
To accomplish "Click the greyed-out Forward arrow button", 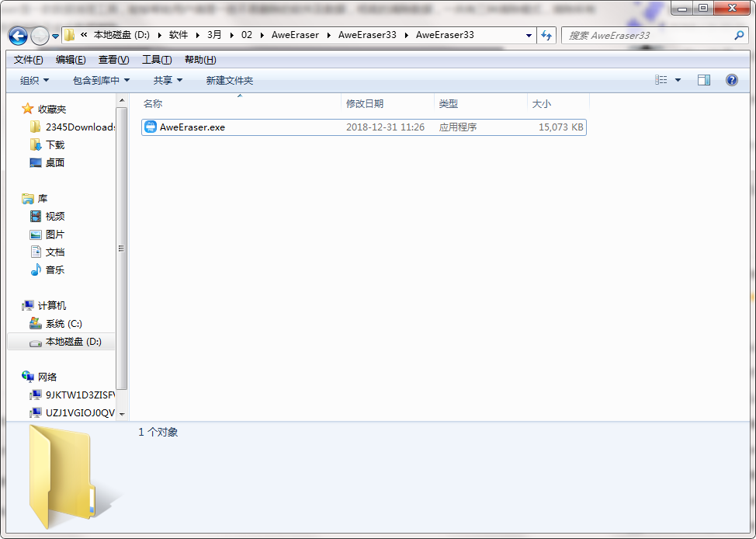I will coord(40,36).
